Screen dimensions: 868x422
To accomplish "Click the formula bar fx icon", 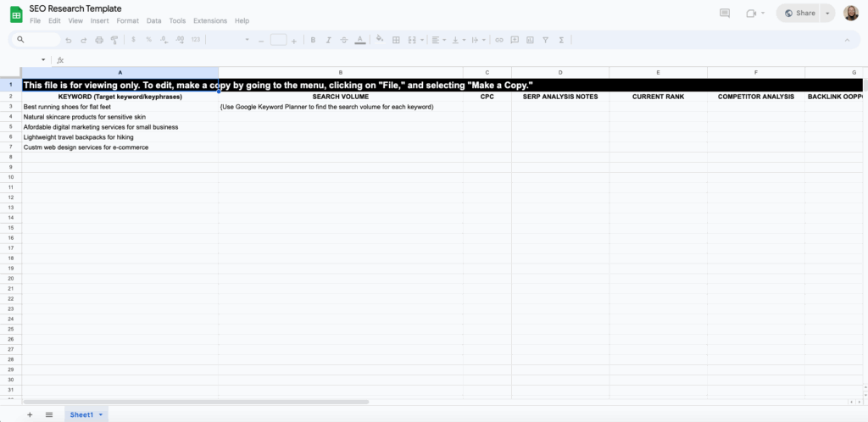I will click(x=60, y=59).
